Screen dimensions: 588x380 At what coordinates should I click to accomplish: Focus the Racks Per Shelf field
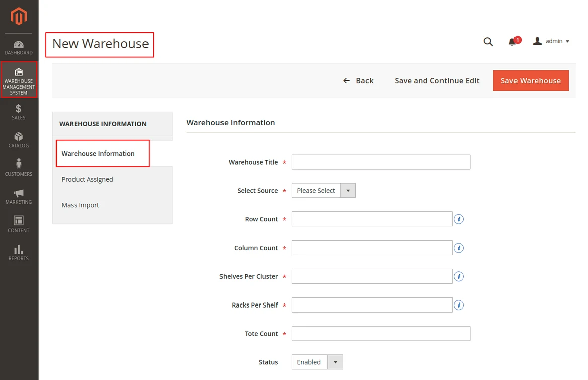pos(372,305)
